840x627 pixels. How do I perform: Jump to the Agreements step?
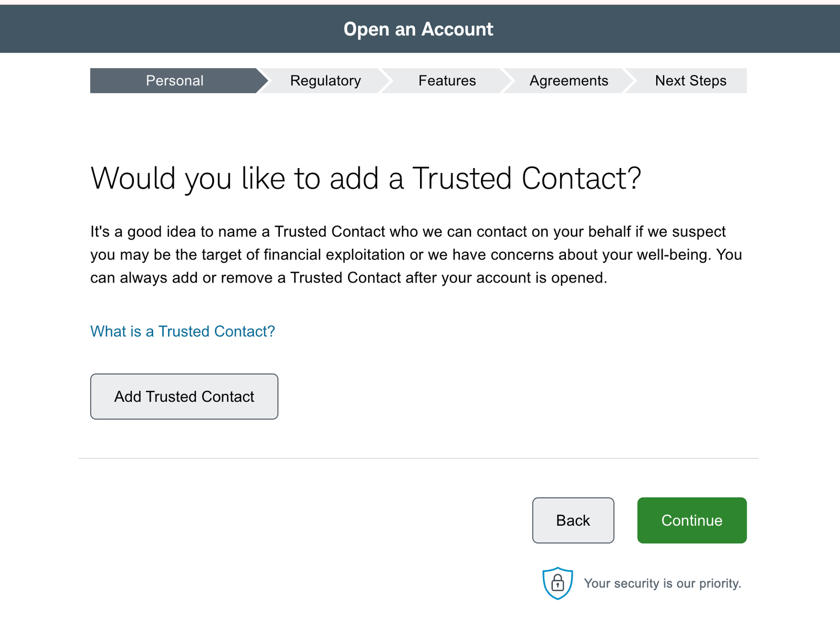click(x=569, y=81)
